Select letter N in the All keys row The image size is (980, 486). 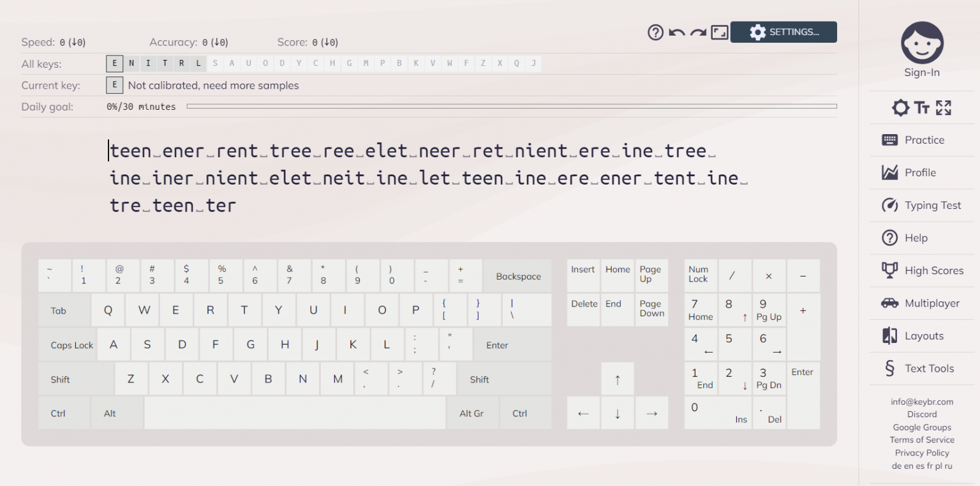[131, 63]
